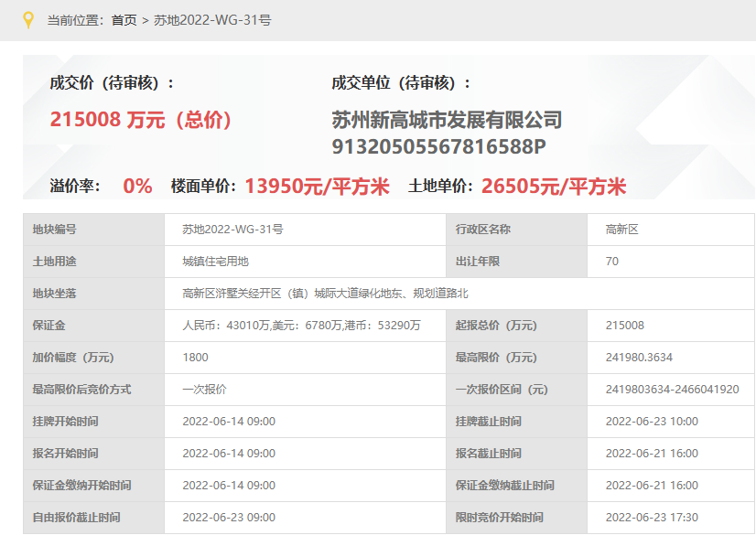Screen dimensions: 756x546
Task: Click the 最高限价（万元） header cell
Action: pyautogui.click(x=517, y=358)
